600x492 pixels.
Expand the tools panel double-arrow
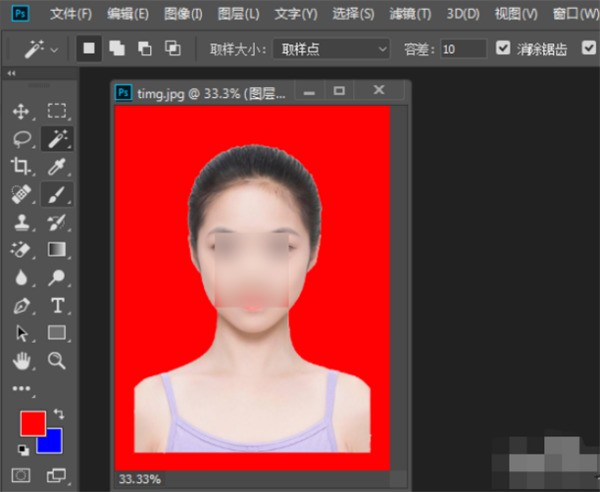click(x=11, y=74)
